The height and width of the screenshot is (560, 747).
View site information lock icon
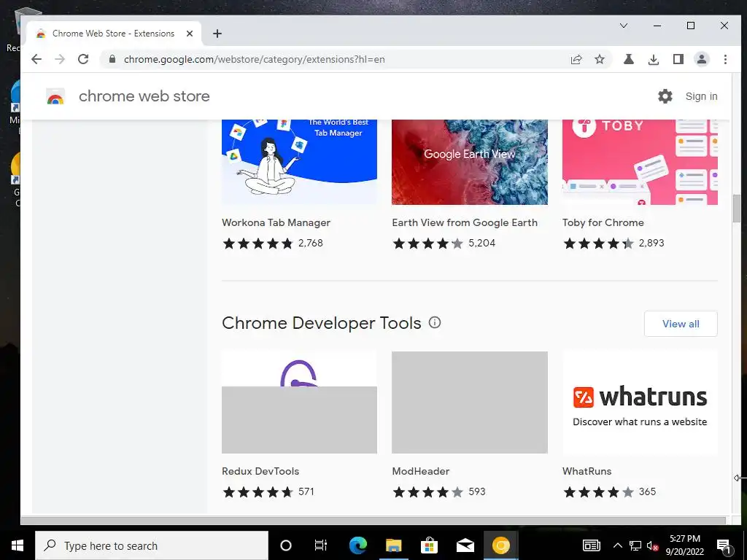tap(112, 59)
